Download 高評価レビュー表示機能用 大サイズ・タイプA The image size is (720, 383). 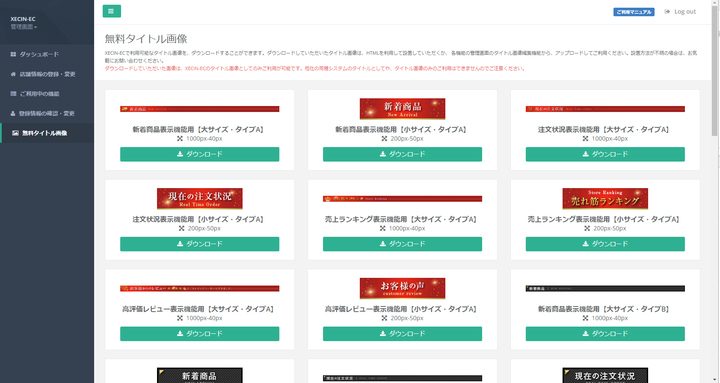[200, 334]
